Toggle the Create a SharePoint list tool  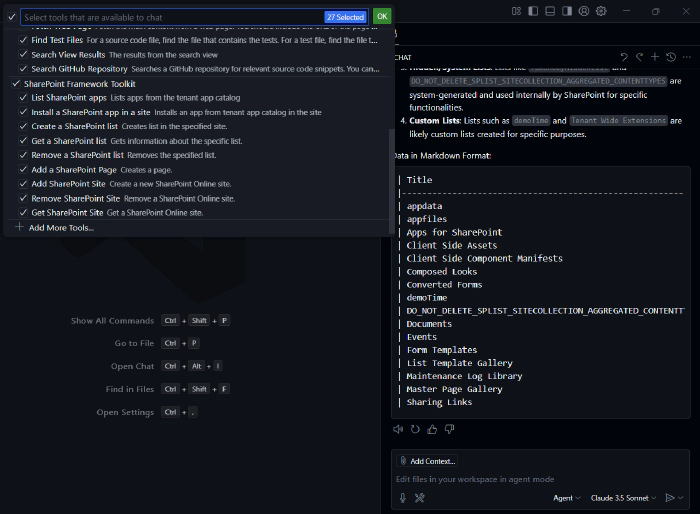pyautogui.click(x=23, y=127)
